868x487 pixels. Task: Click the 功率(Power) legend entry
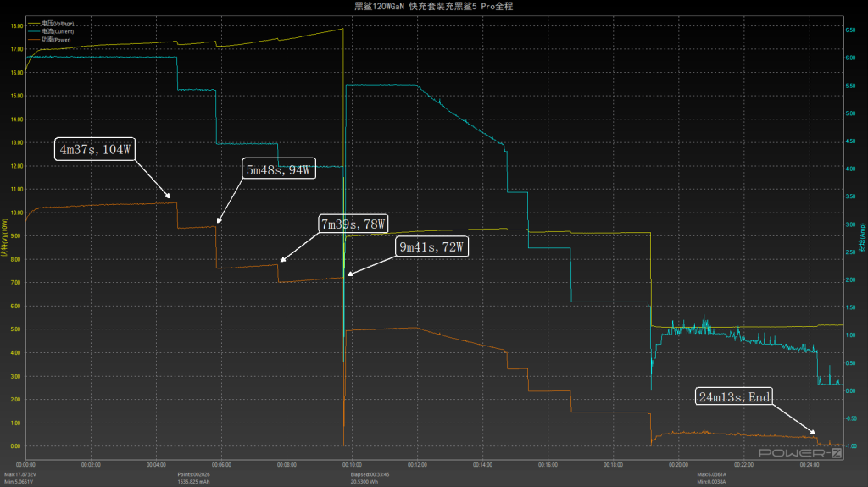(50, 39)
